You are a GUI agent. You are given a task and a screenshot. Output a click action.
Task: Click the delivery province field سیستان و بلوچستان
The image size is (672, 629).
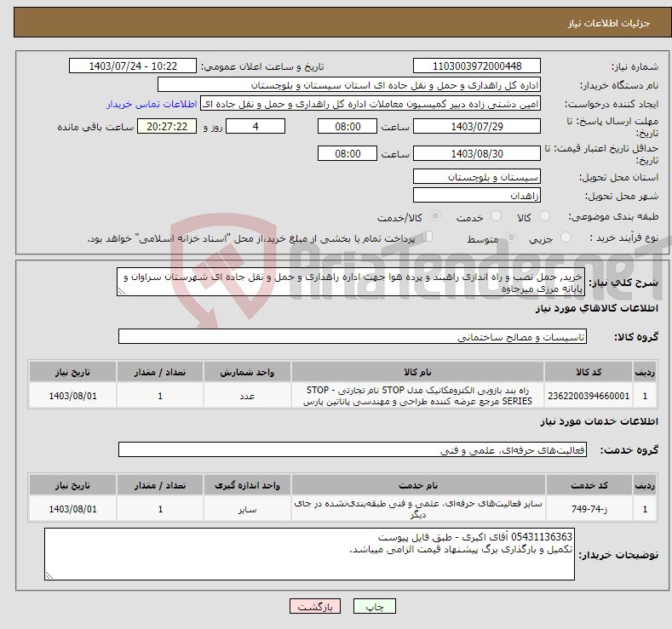477,177
